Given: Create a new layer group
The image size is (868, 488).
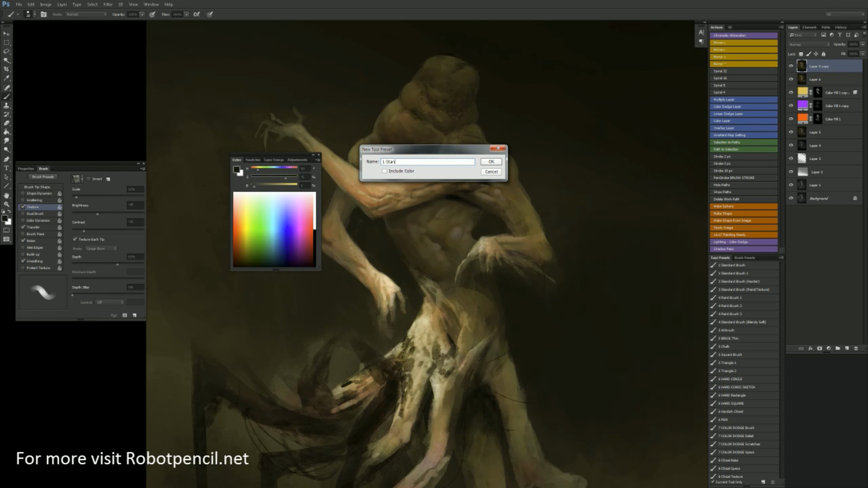Looking at the screenshot, I should pos(838,348).
